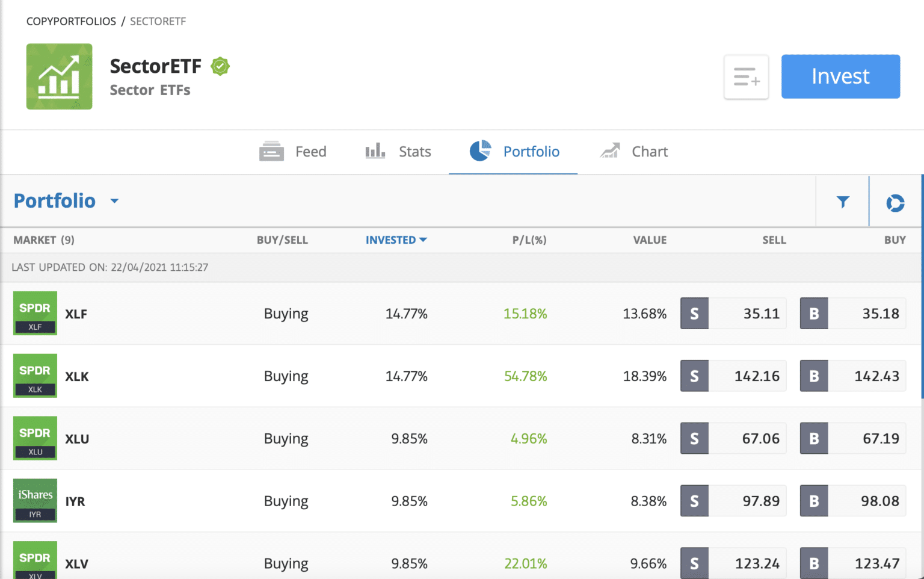924x579 pixels.
Task: Click the add-to-watchlist icon beside Invest
Action: (x=746, y=76)
